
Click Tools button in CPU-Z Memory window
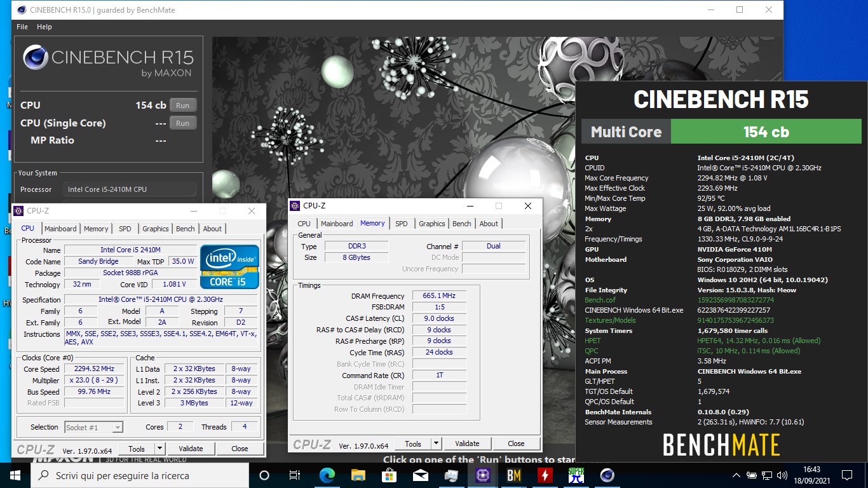coord(413,444)
